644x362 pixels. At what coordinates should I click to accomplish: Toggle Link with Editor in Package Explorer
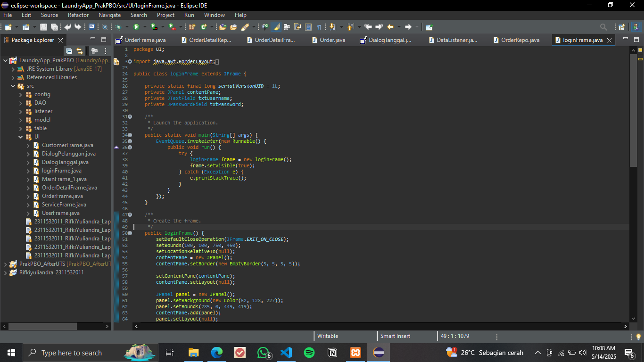[x=80, y=51]
